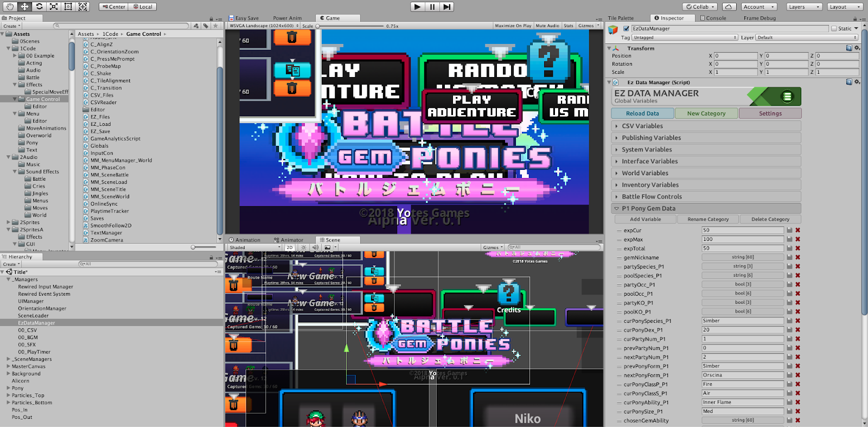Click the Delete Category button
This screenshot has width=868, height=427.
click(x=770, y=219)
